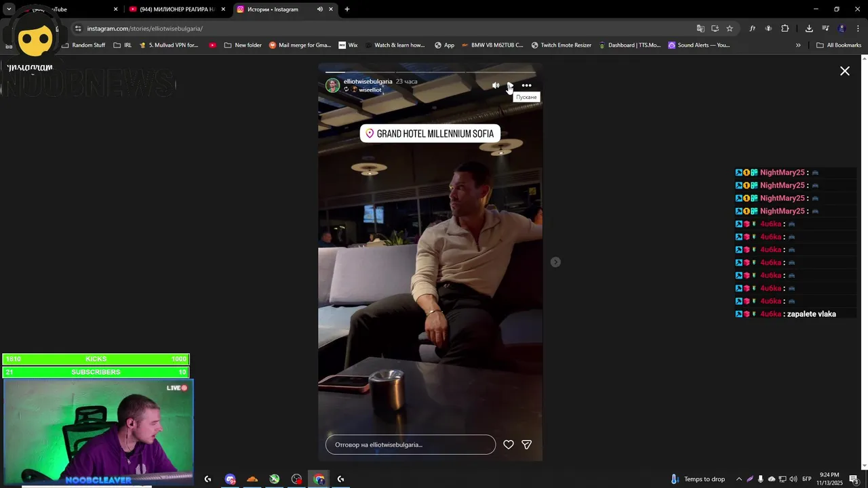Viewport: 868px width, 488px height.
Task: Open the App bookmark
Action: tap(444, 45)
